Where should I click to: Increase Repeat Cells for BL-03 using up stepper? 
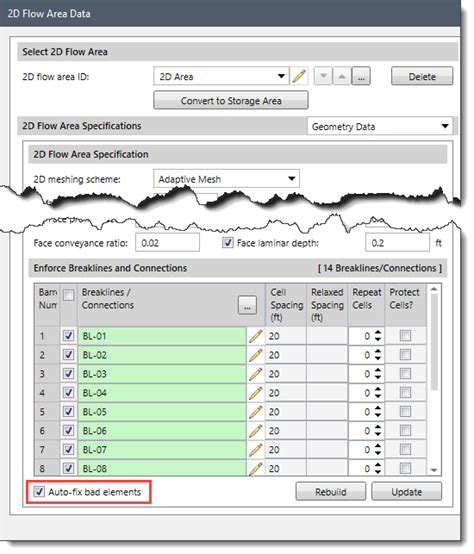pos(378,370)
